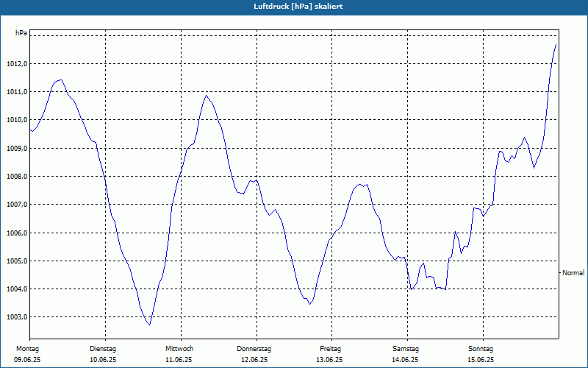Click the 13.06.25 date label
This screenshot has width=588, height=368.
tap(329, 360)
